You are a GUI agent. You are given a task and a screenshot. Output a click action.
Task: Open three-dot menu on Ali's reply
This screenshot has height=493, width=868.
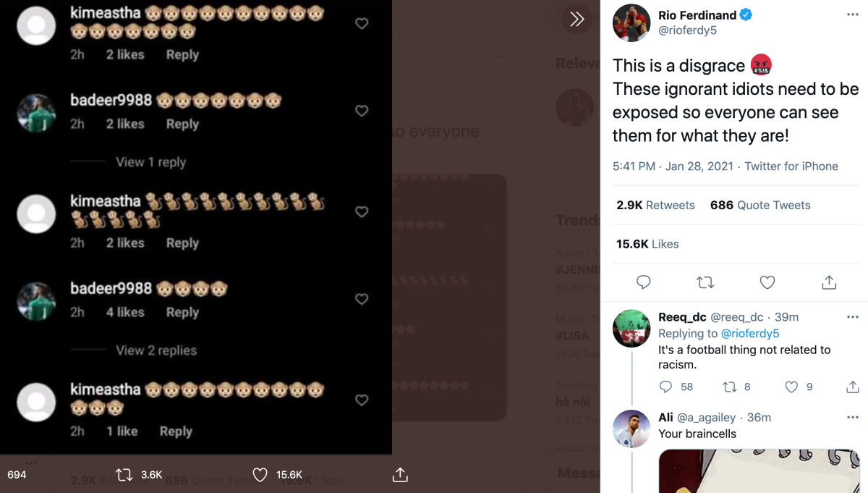coord(853,418)
